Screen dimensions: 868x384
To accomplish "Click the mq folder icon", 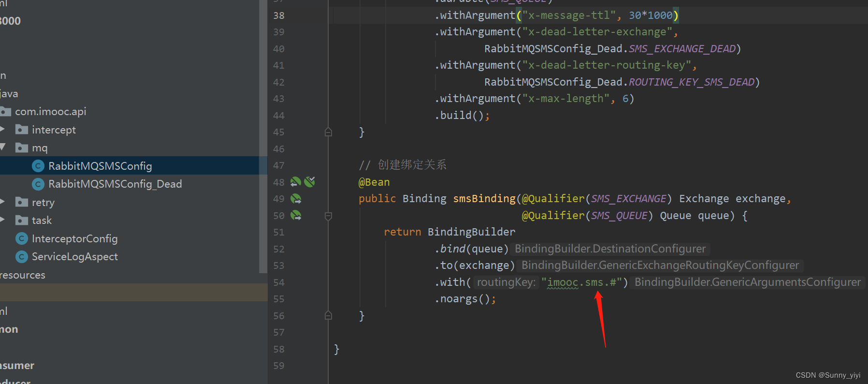I will tap(22, 148).
